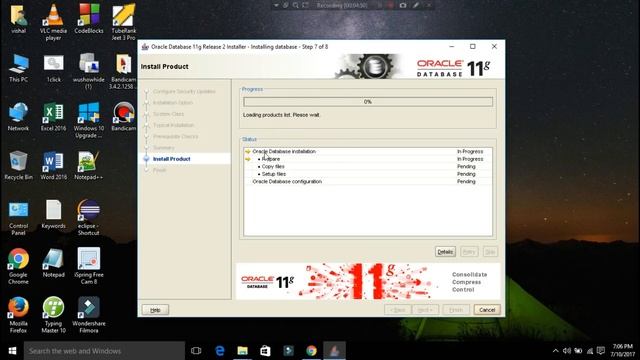Select the 1click desktop icon
The height and width of the screenshot is (360, 640).
point(53,68)
